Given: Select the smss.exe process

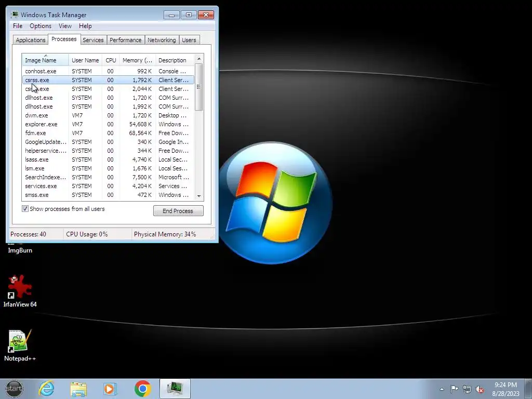Looking at the screenshot, I should 108,195.
